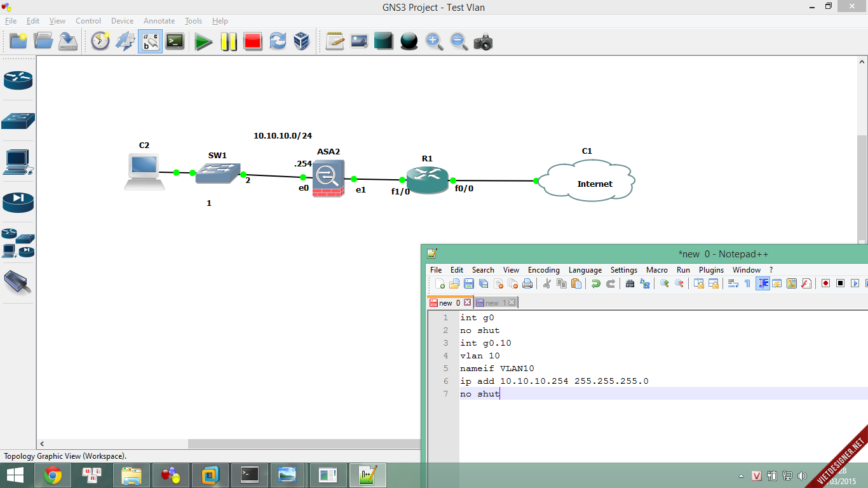Click the '10.10.10.0/24' network label
868x488 pixels.
coord(283,135)
